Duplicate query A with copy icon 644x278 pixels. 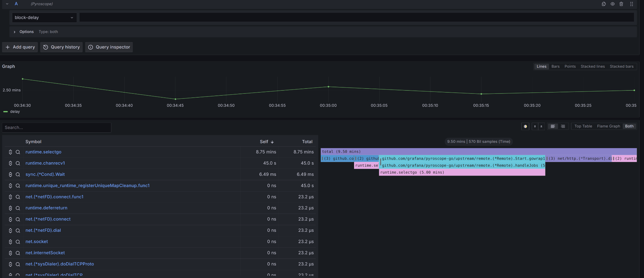(x=603, y=4)
